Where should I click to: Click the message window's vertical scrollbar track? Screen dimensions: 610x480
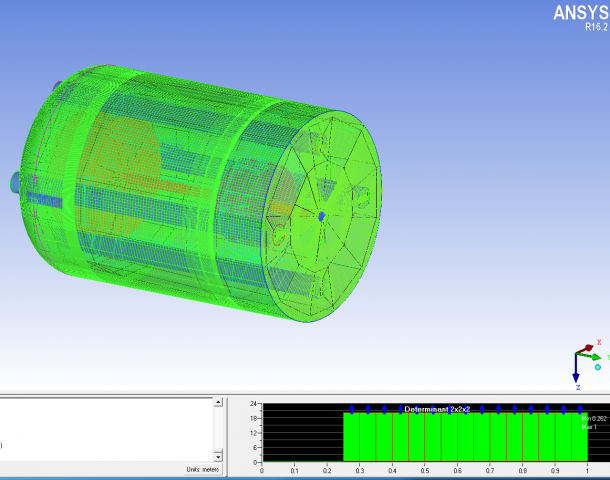click(217, 430)
